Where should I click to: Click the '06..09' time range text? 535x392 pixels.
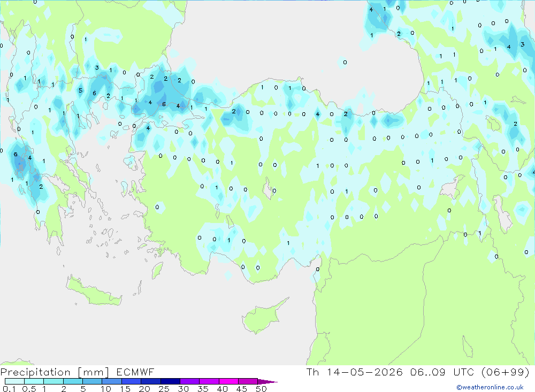tap(428, 372)
